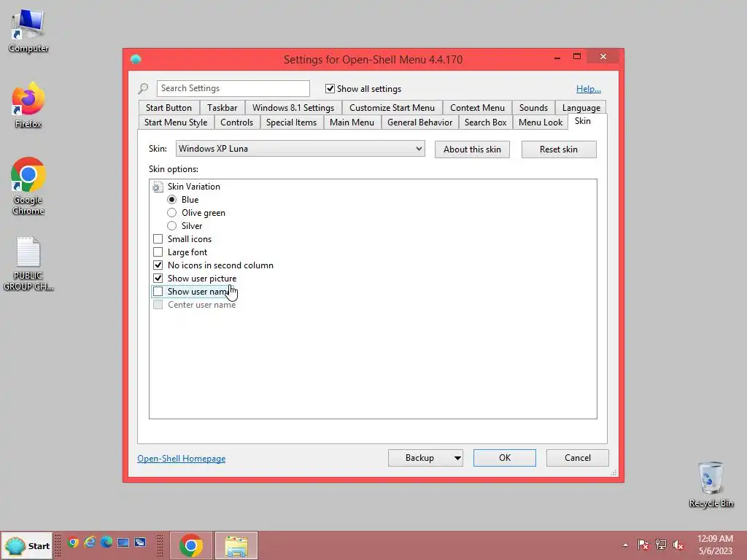
Task: Select the Skin tab
Action: click(x=583, y=121)
